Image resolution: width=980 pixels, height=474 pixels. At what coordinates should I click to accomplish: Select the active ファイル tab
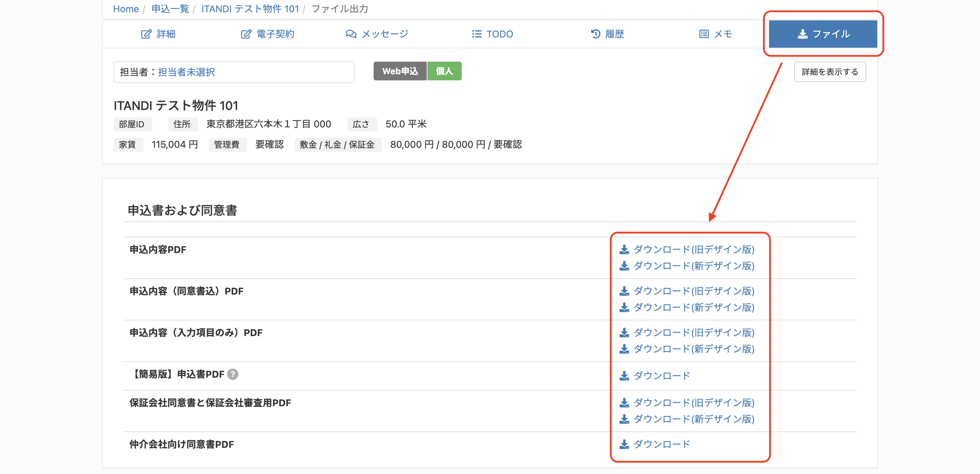point(822,34)
